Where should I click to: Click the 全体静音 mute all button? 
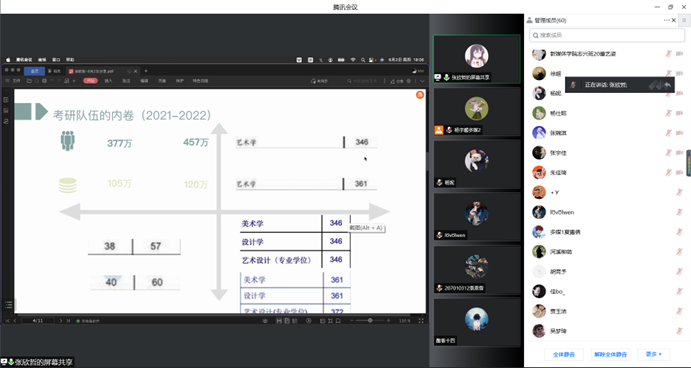[x=565, y=354]
